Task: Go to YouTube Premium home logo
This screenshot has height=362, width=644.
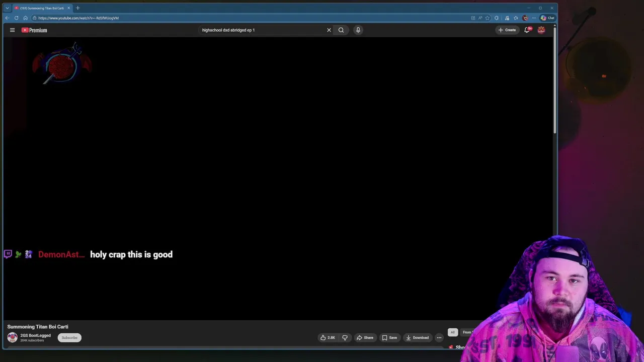Action: click(x=34, y=30)
